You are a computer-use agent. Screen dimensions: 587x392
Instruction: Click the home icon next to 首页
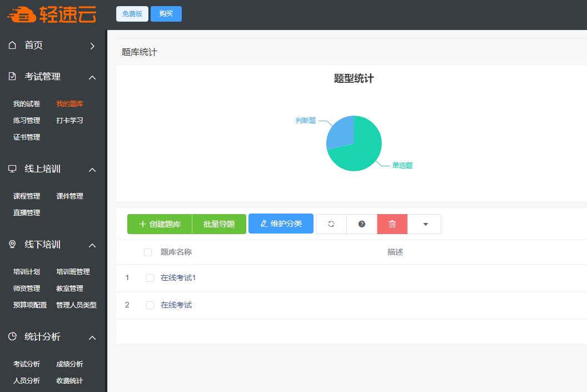12,46
